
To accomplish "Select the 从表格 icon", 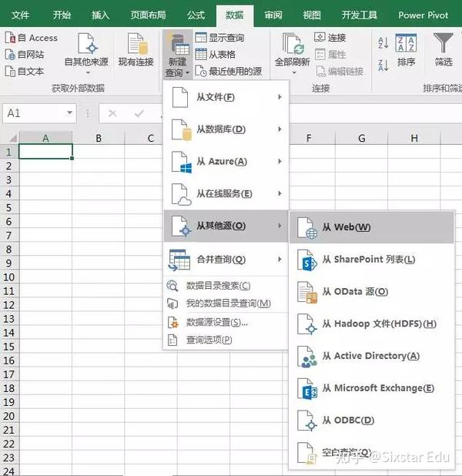I will 201,55.
